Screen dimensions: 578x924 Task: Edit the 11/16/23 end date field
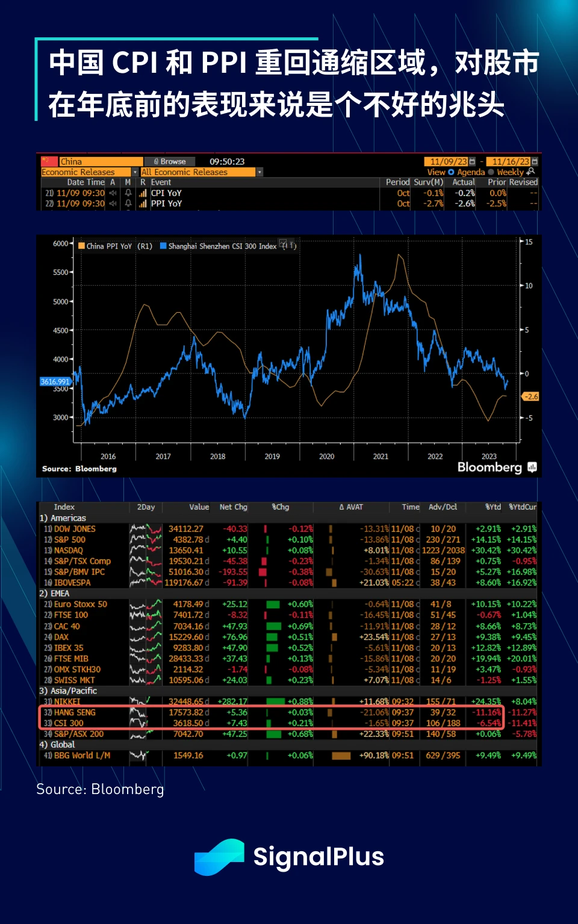click(x=509, y=162)
